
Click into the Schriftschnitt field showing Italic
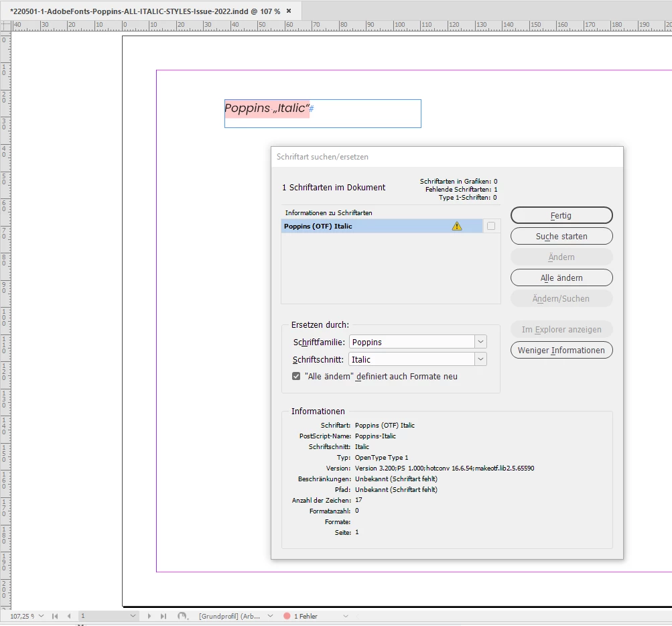pyautogui.click(x=412, y=359)
